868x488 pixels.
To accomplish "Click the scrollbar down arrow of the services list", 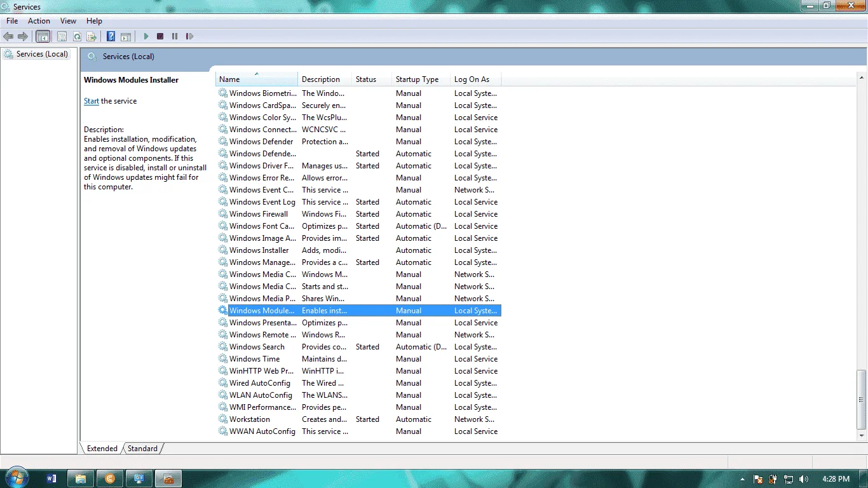I will [862, 435].
